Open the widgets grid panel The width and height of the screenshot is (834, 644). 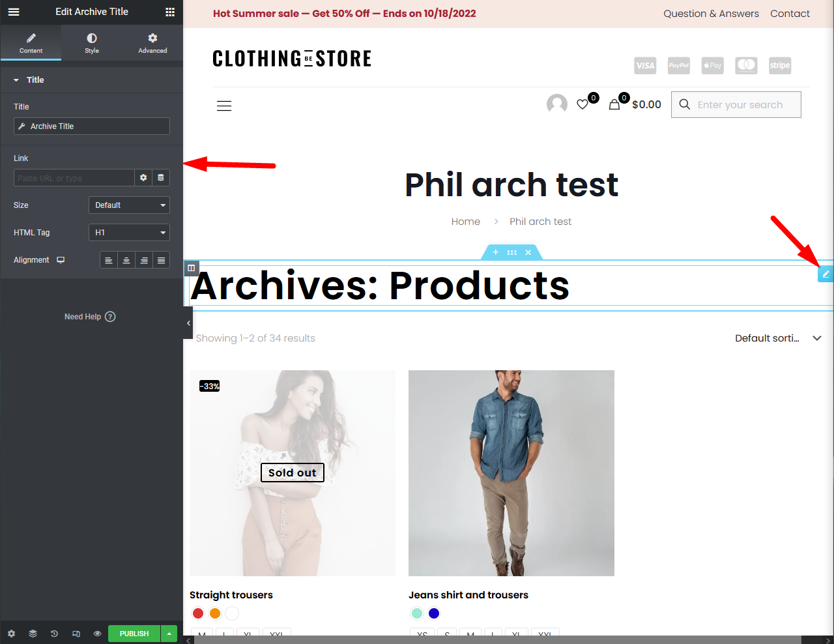170,12
